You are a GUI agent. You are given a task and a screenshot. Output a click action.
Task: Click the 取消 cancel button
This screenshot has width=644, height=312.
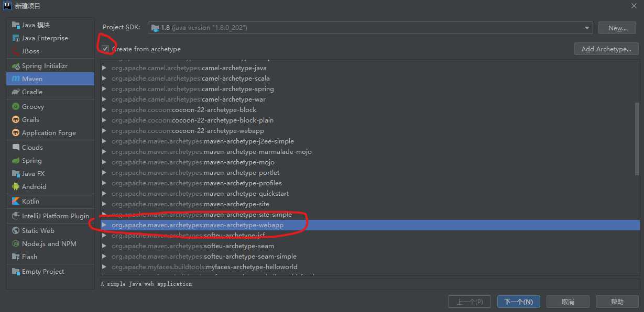[x=567, y=302]
